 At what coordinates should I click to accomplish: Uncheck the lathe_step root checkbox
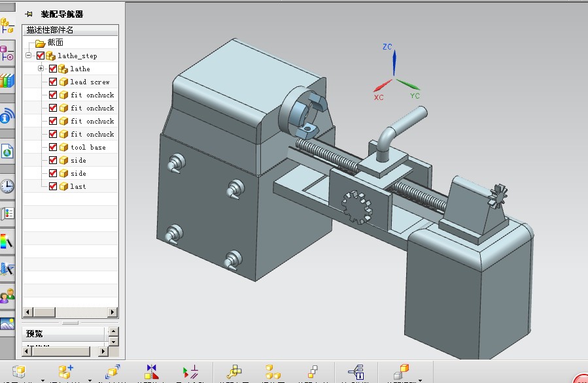41,56
